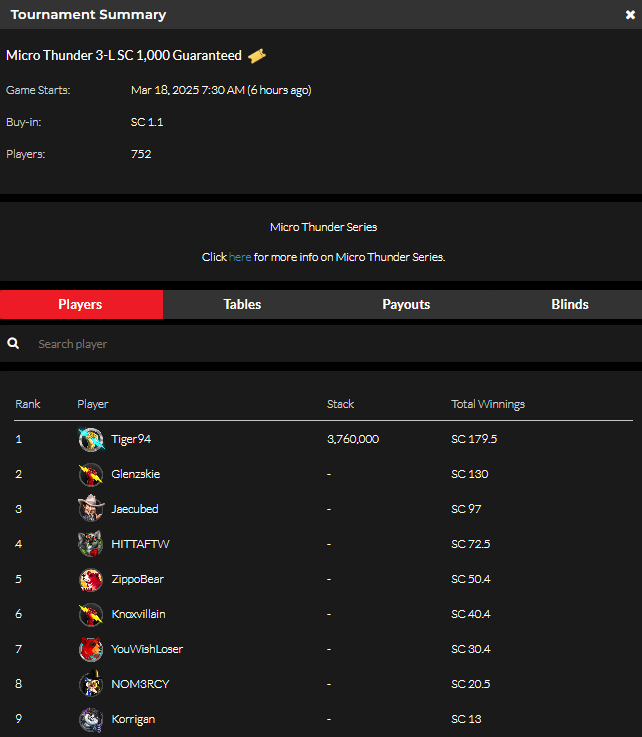The width and height of the screenshot is (642, 737).
Task: Click the game start date Mar 18, 2025
Action: [221, 90]
